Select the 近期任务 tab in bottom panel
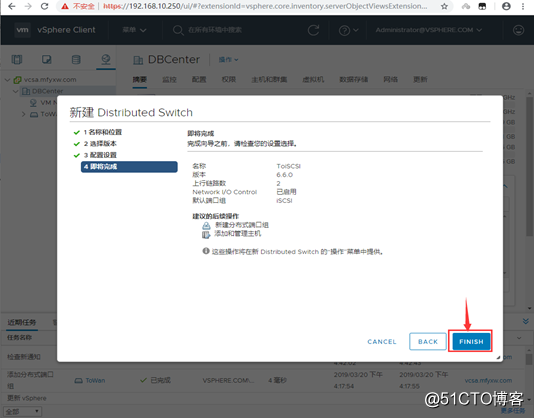Screen dimensions: 534x418 [22, 322]
